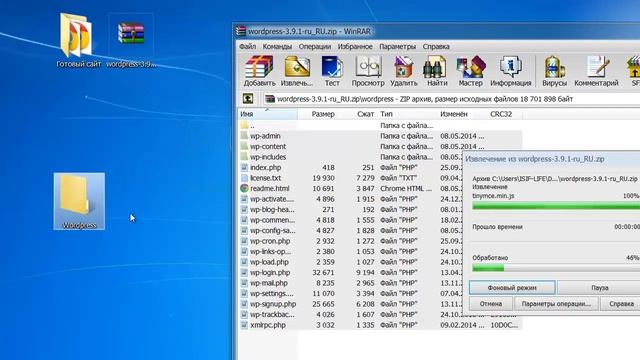Screen dimensions: 640x360
Task: Sort files by Имя column header
Action: pos(268,114)
